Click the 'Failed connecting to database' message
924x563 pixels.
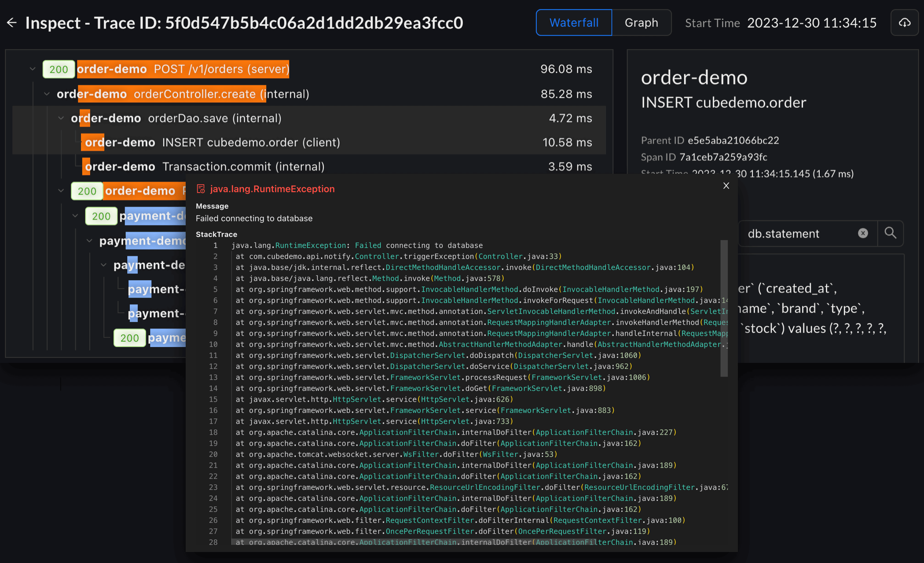tap(254, 218)
